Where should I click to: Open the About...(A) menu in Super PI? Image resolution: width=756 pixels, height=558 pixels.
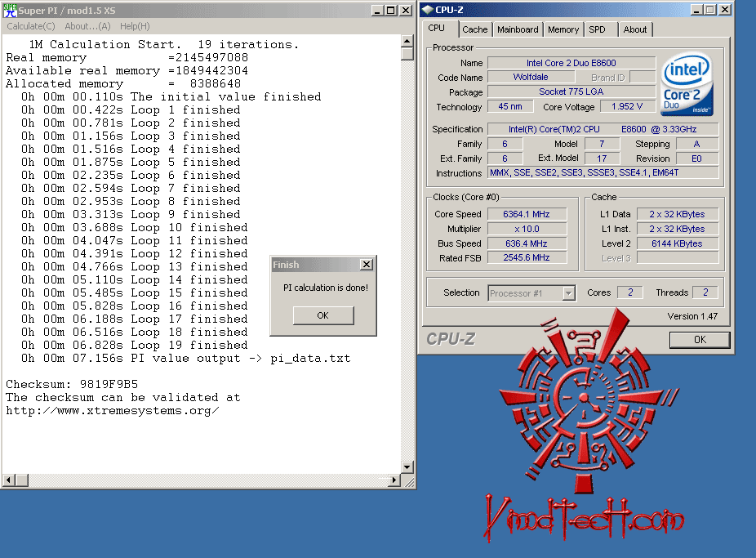pyautogui.click(x=87, y=26)
